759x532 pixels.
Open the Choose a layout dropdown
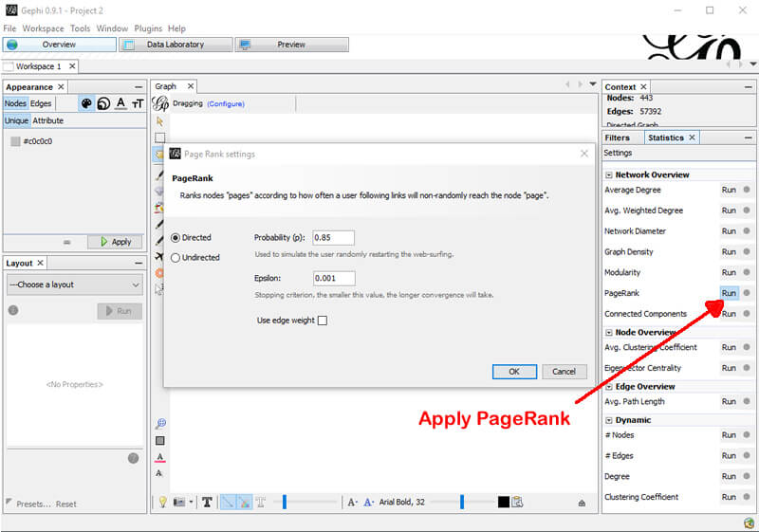click(75, 284)
